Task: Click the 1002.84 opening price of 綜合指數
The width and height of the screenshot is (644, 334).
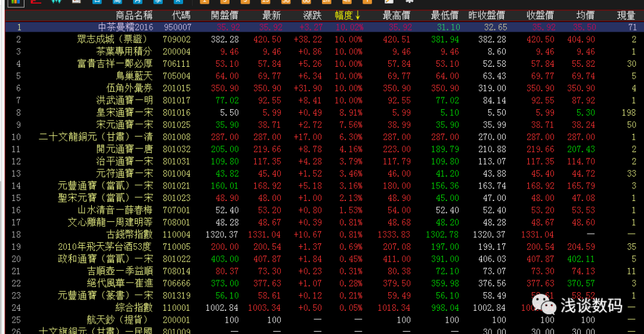Action: pyautogui.click(x=222, y=308)
